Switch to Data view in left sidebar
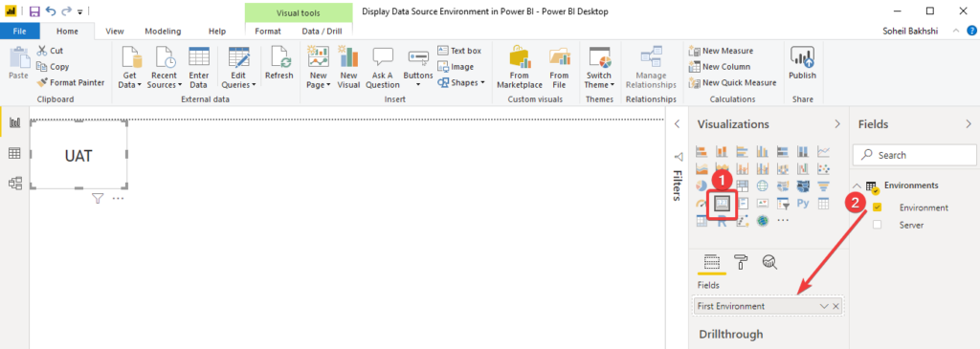The height and width of the screenshot is (349, 980). pyautogui.click(x=15, y=153)
